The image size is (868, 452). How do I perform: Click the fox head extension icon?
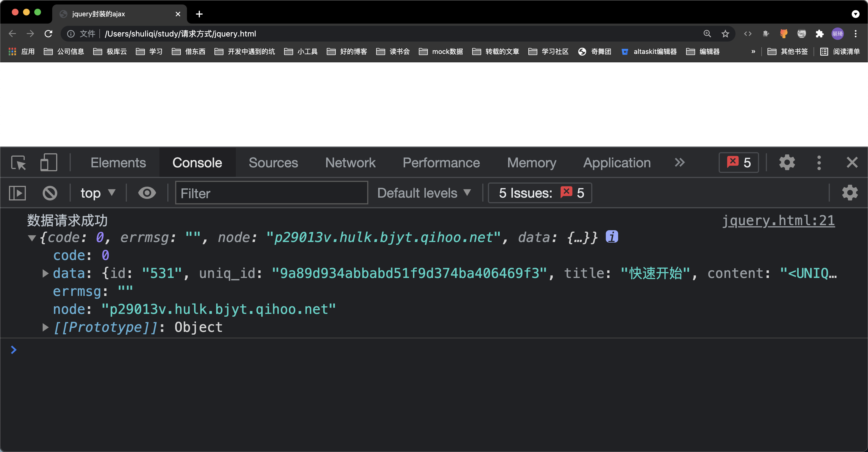coord(784,34)
